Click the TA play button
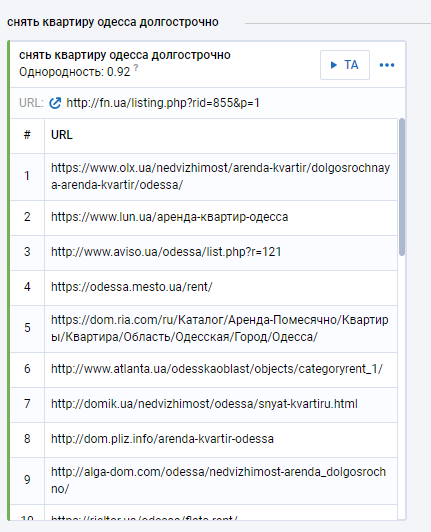The image size is (431, 532). click(345, 65)
